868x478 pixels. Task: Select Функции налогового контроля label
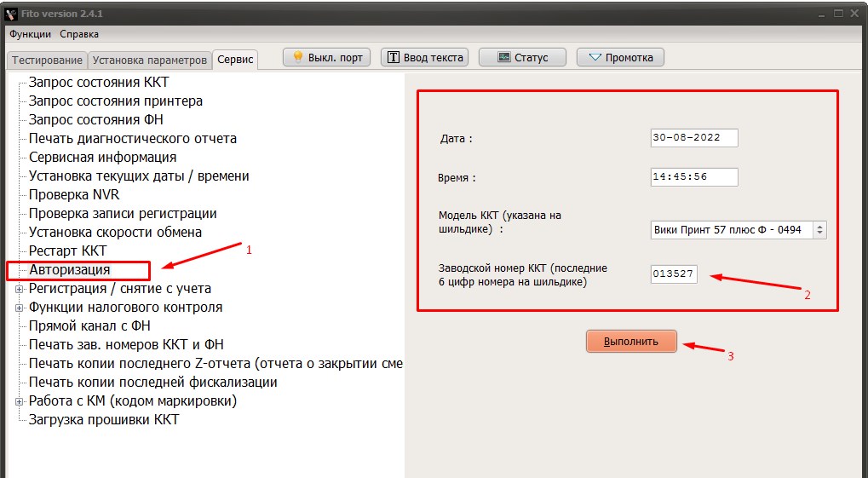[x=126, y=308]
